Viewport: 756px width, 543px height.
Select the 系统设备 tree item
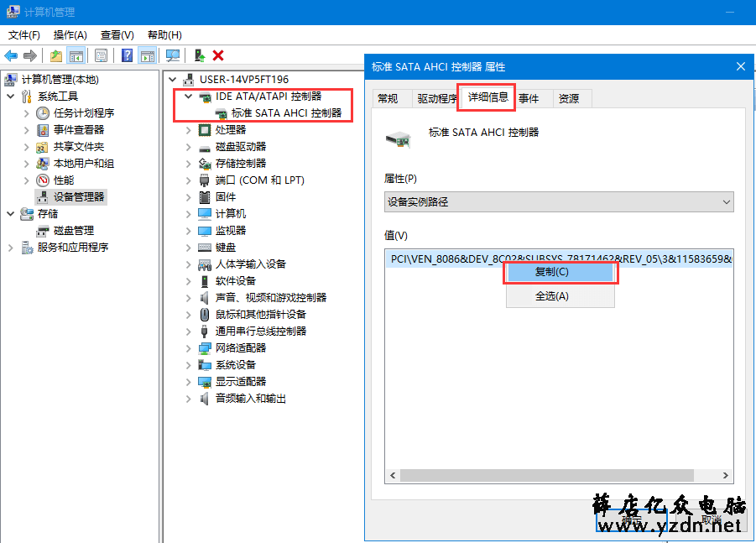pos(235,365)
